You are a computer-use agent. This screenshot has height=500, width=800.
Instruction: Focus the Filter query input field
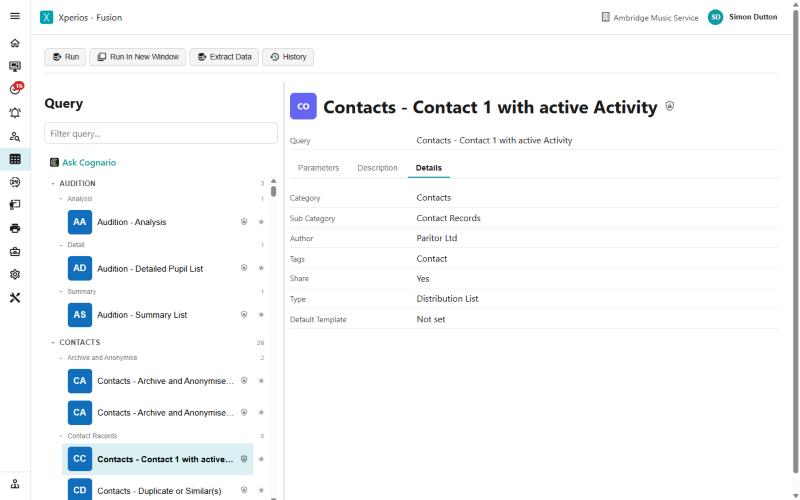161,133
